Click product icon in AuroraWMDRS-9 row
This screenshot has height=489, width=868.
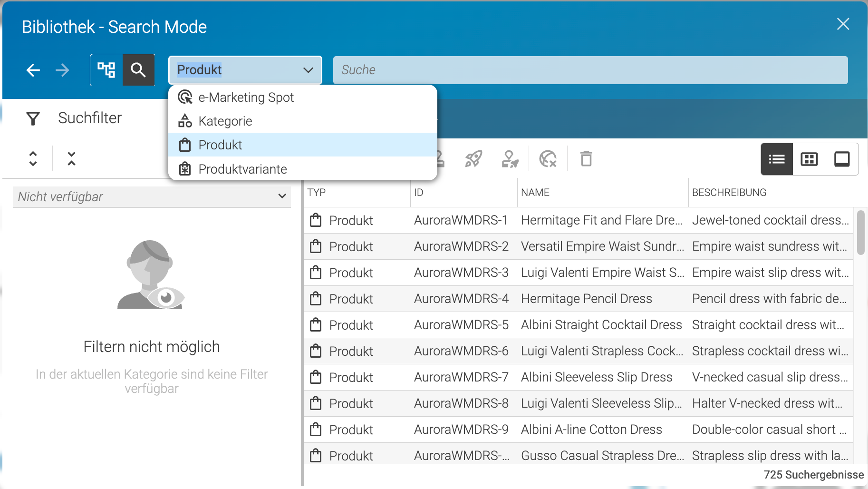(x=316, y=429)
